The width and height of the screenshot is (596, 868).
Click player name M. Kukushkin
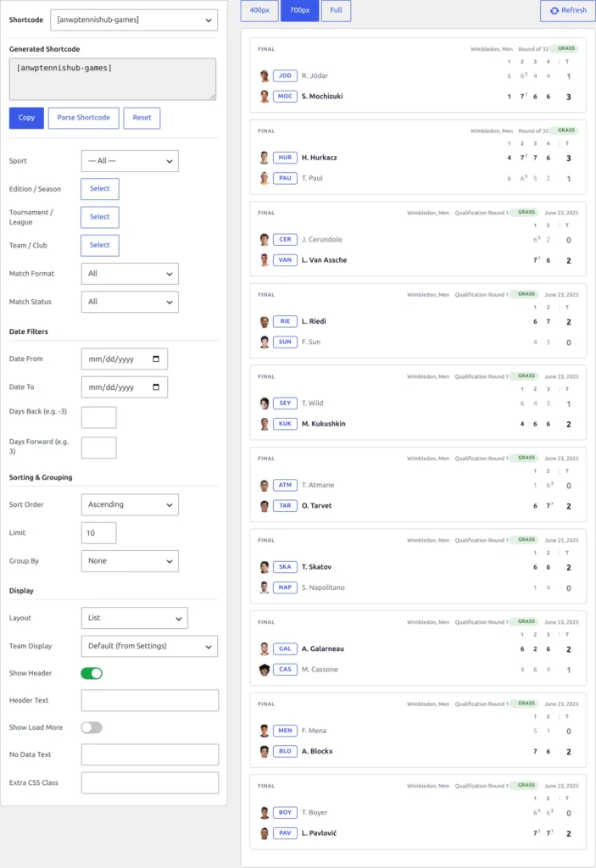click(x=324, y=424)
